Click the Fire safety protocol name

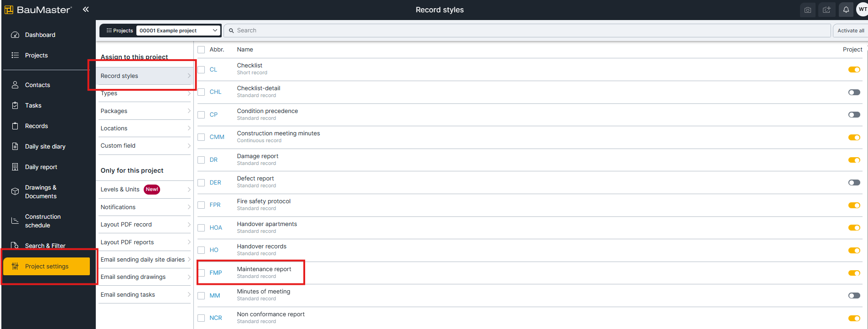264,201
